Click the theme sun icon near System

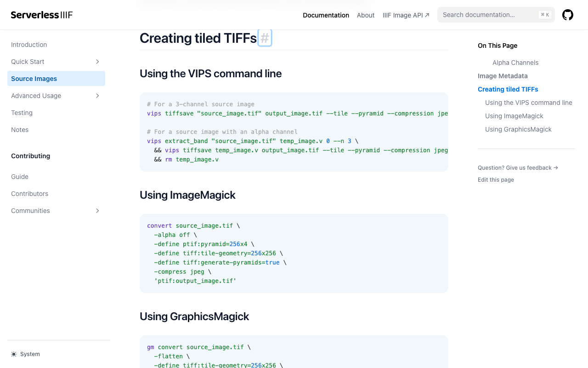pyautogui.click(x=13, y=354)
